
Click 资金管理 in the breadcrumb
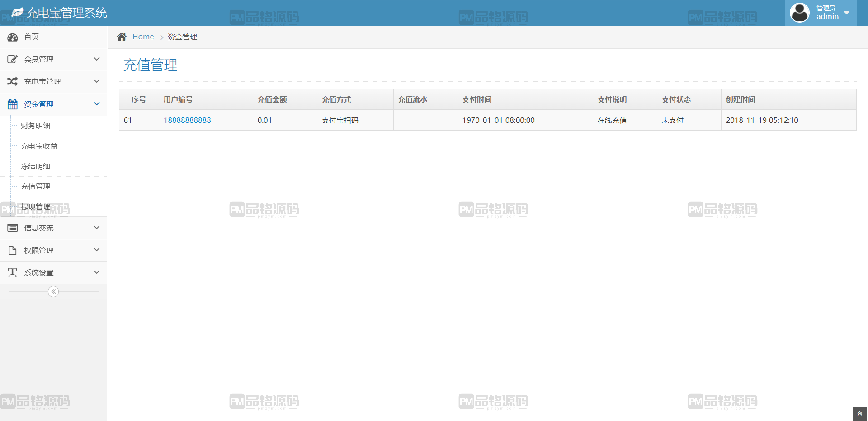pyautogui.click(x=182, y=37)
